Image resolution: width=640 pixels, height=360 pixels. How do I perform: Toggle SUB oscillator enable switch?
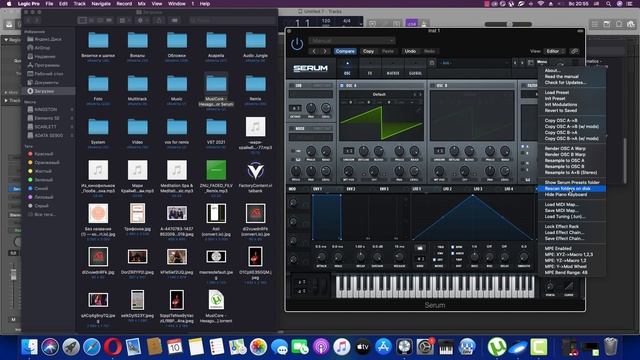[293, 85]
